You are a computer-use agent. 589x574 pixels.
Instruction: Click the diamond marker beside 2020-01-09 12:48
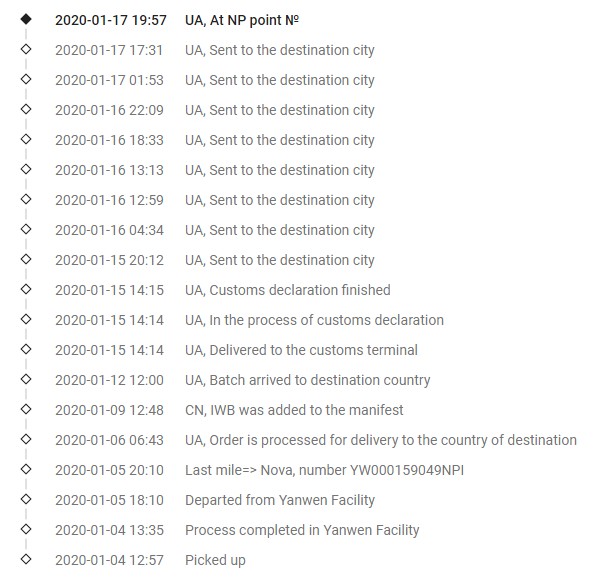tap(26, 409)
